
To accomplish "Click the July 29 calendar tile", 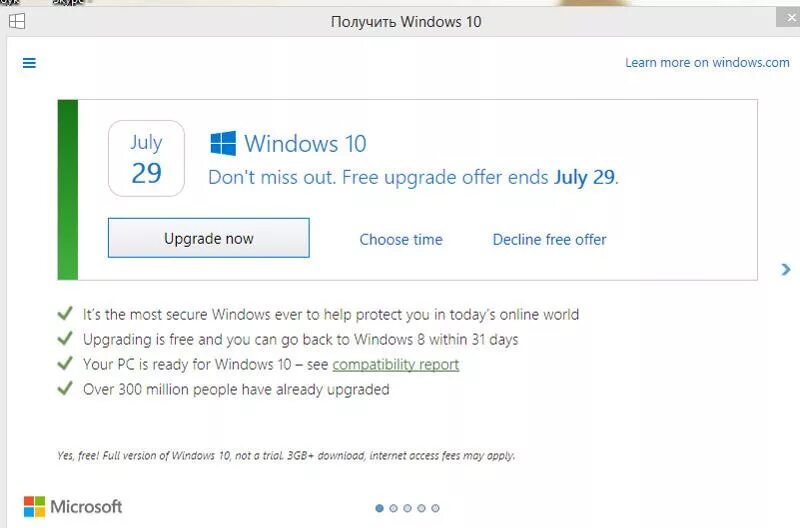I will point(146,159).
